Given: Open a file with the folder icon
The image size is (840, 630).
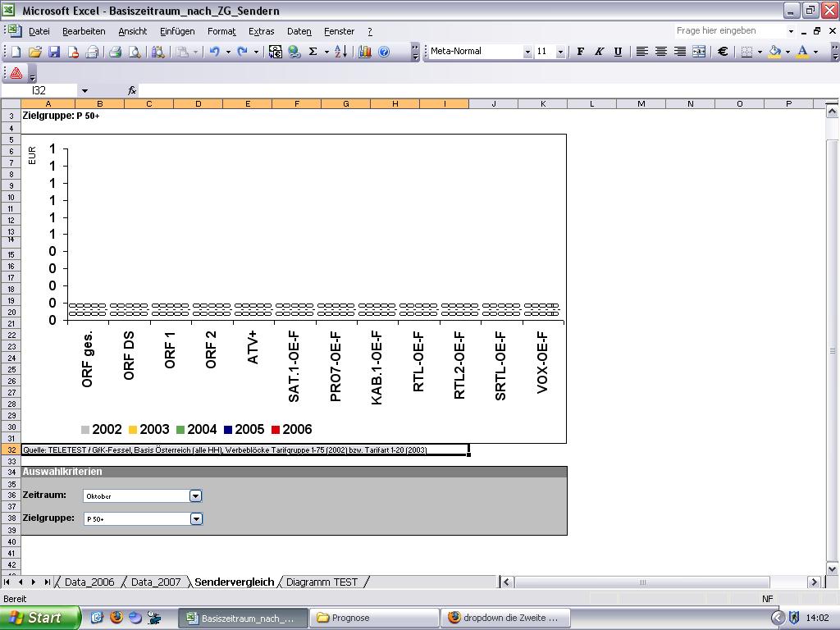Looking at the screenshot, I should click(34, 52).
